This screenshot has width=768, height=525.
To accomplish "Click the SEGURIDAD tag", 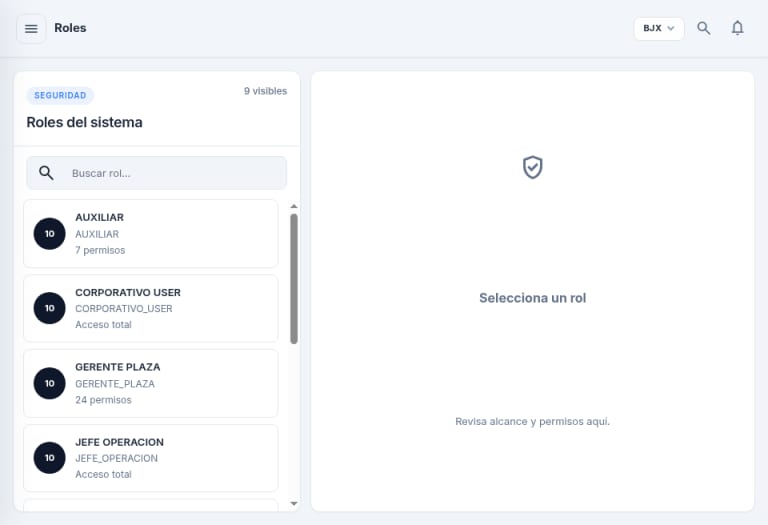I will point(60,95).
